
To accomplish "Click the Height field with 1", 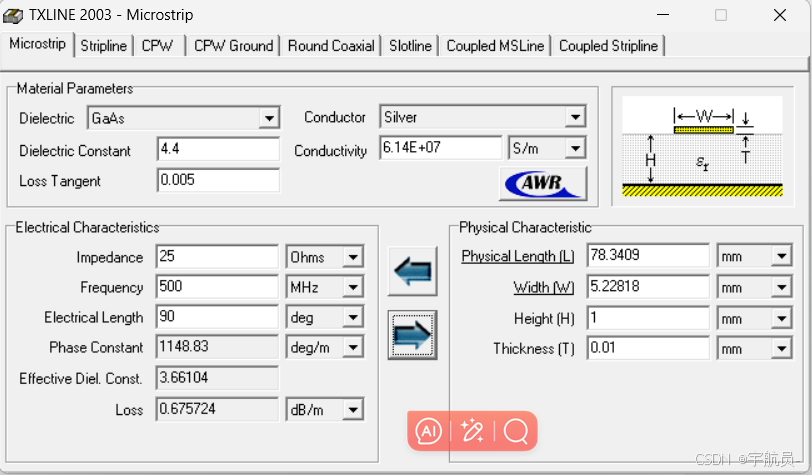I will click(648, 318).
